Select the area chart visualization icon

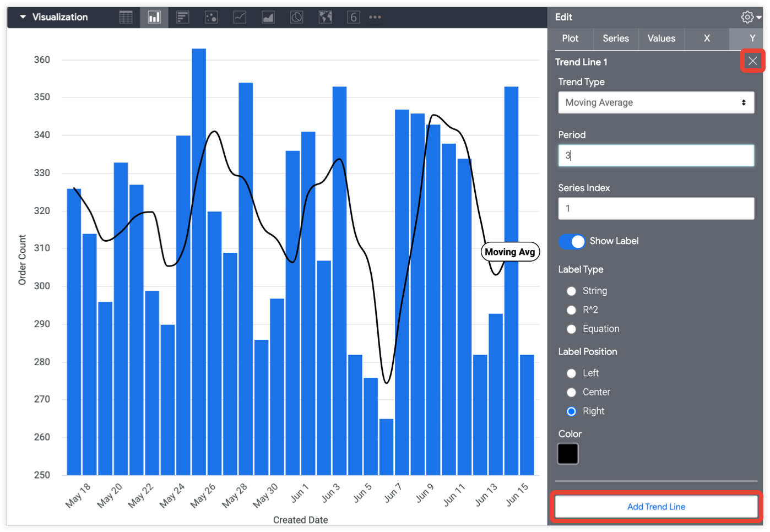point(268,17)
